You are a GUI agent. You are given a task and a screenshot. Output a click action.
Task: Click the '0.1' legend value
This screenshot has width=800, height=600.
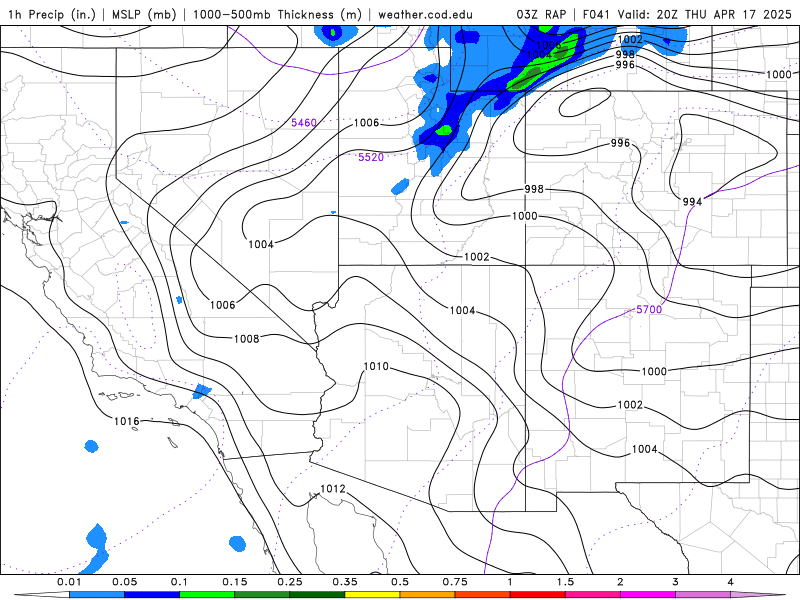coord(179,582)
